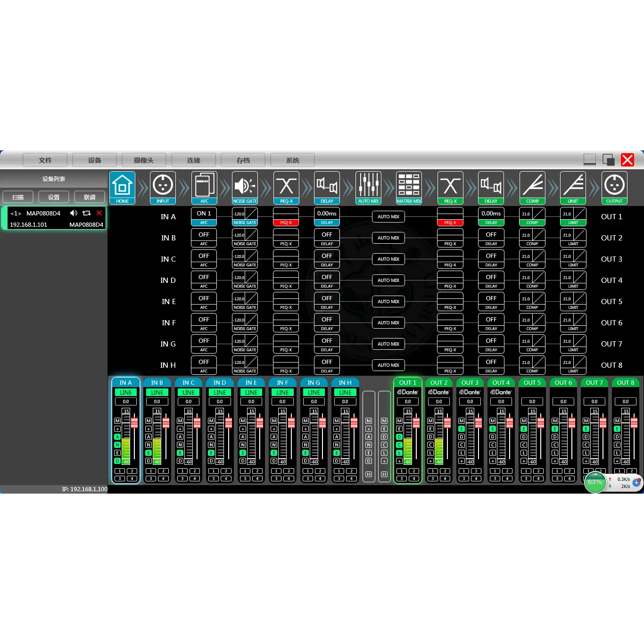Click the 扫描 scan button
Image resolution: width=644 pixels, height=644 pixels.
coord(18,197)
